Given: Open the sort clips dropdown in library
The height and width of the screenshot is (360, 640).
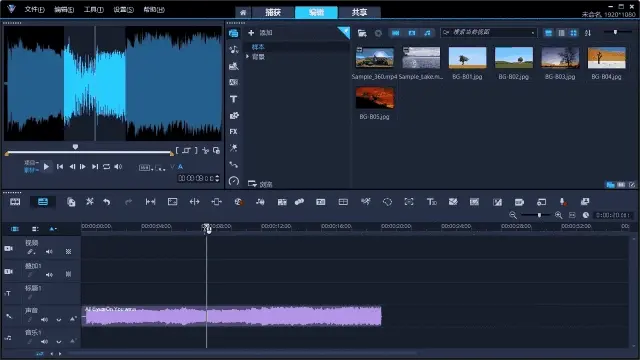Looking at the screenshot, I should (588, 33).
